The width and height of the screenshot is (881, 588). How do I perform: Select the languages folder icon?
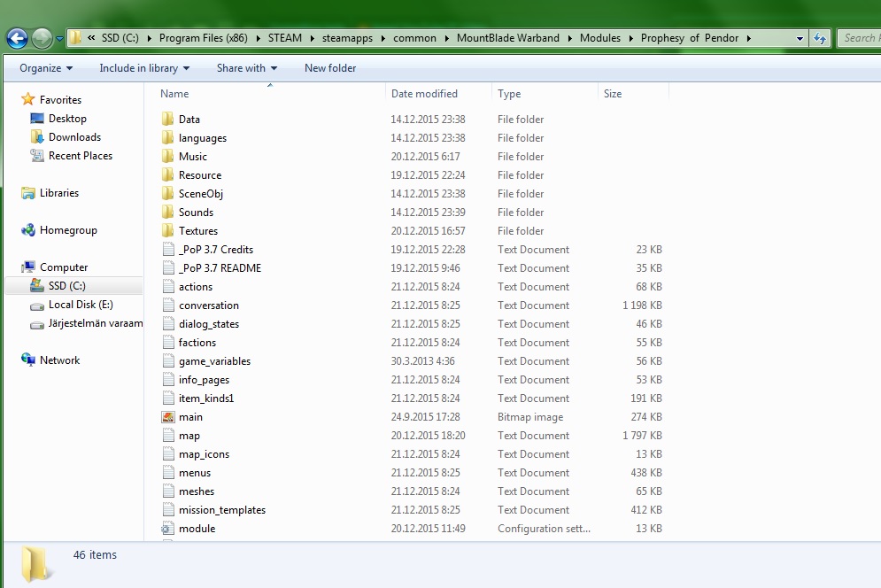point(167,137)
